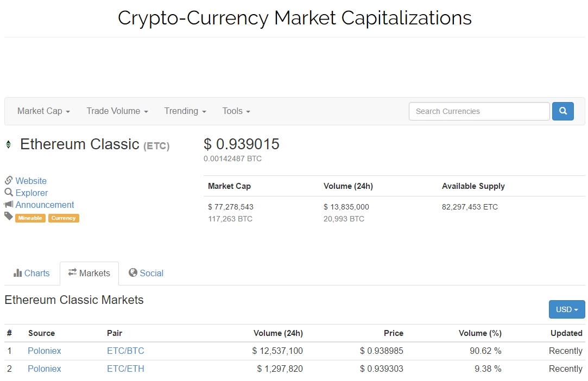Image resolution: width=588 pixels, height=381 pixels.
Task: Open the ETC/BTC pair link
Action: [125, 351]
